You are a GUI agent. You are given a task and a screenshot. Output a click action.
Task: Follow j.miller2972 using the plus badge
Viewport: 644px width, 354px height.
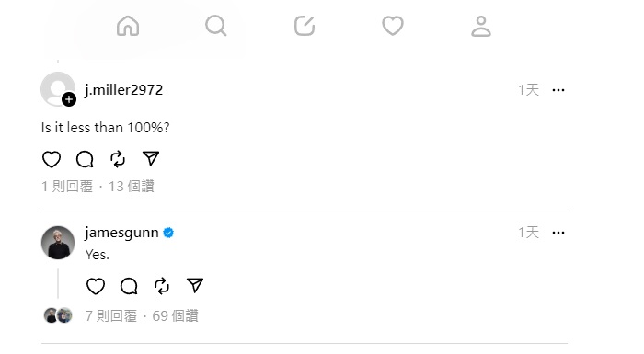tap(69, 99)
